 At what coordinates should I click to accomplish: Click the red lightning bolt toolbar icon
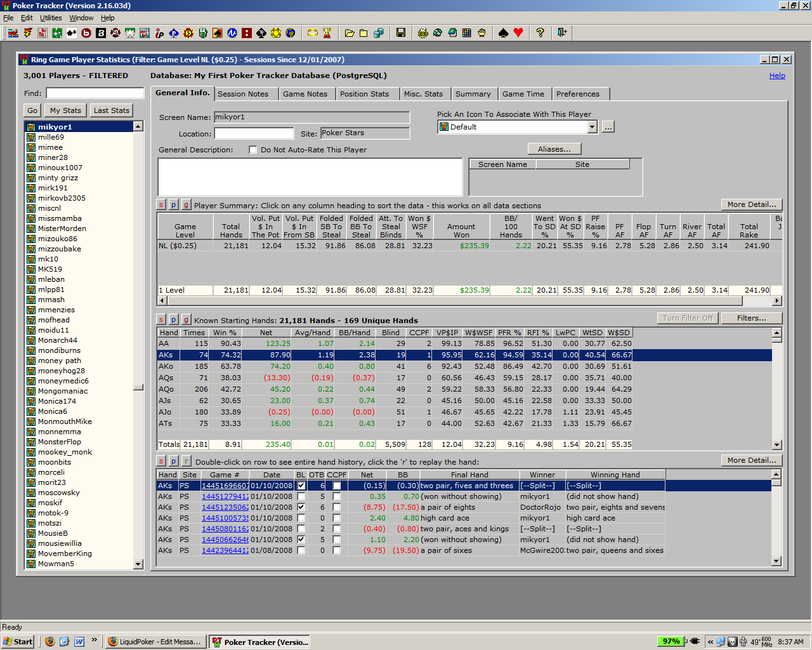(28, 32)
